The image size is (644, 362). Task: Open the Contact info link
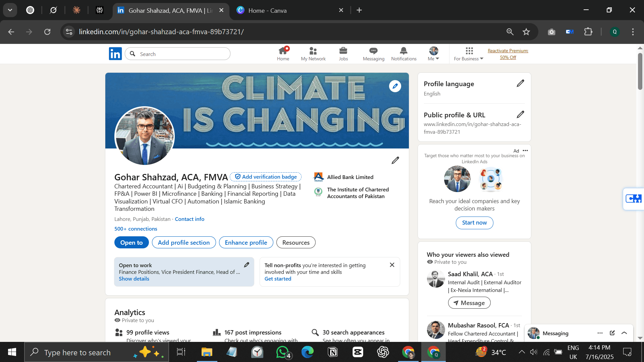[189, 219]
